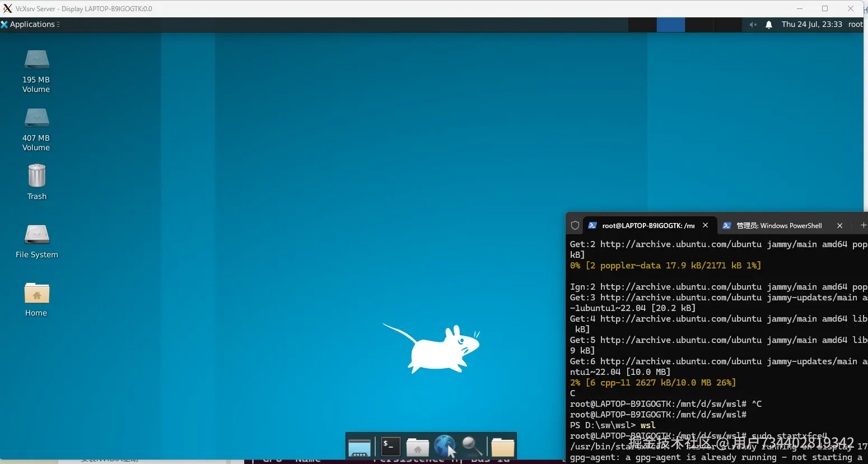This screenshot has width=868, height=464.
Task: Close the root@LAPTOP-B9IGOGTK terminal tab
Action: coord(706,225)
